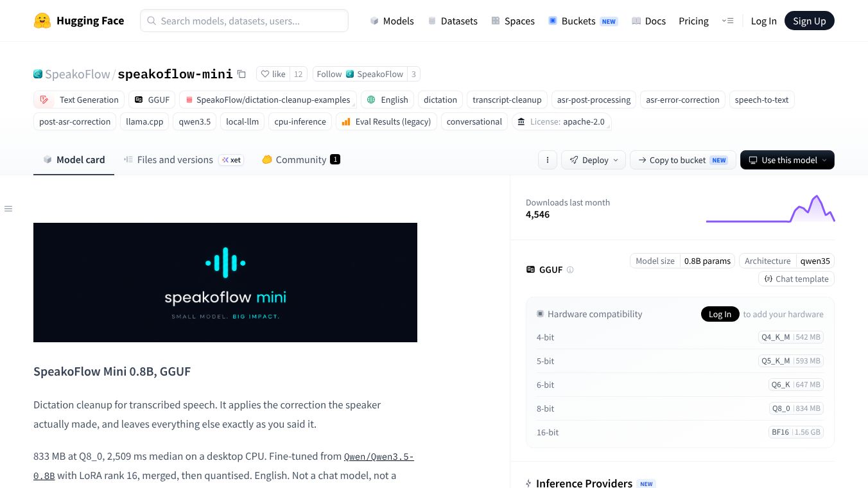The width and height of the screenshot is (868, 488).
Task: Open the three-dot options menu beside Deploy
Action: coord(547,160)
